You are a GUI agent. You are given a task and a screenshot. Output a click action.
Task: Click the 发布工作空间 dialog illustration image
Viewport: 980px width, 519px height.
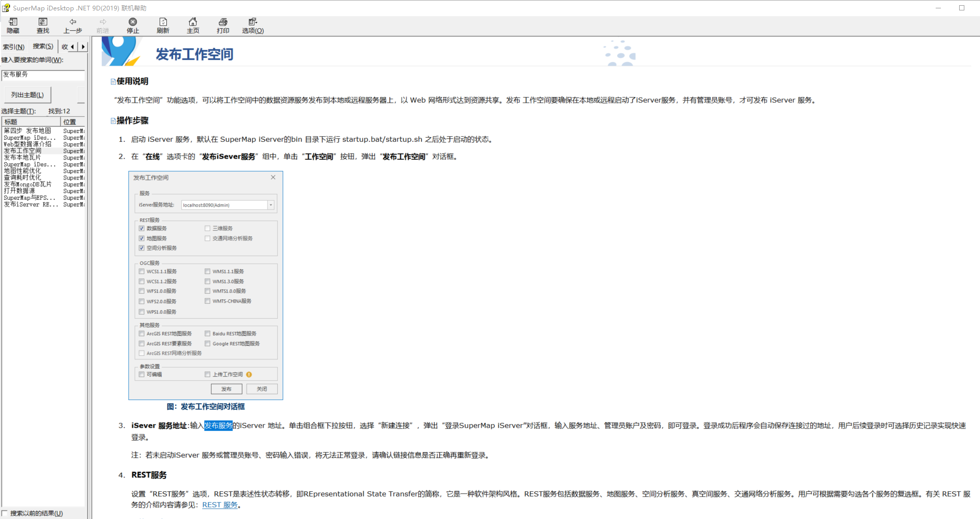pos(206,285)
